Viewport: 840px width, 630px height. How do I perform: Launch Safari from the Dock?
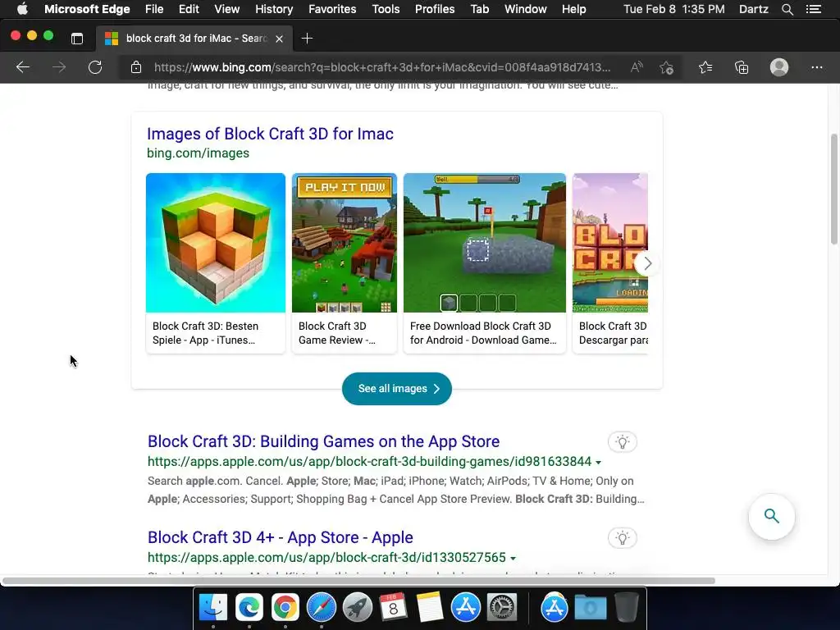coord(322,607)
